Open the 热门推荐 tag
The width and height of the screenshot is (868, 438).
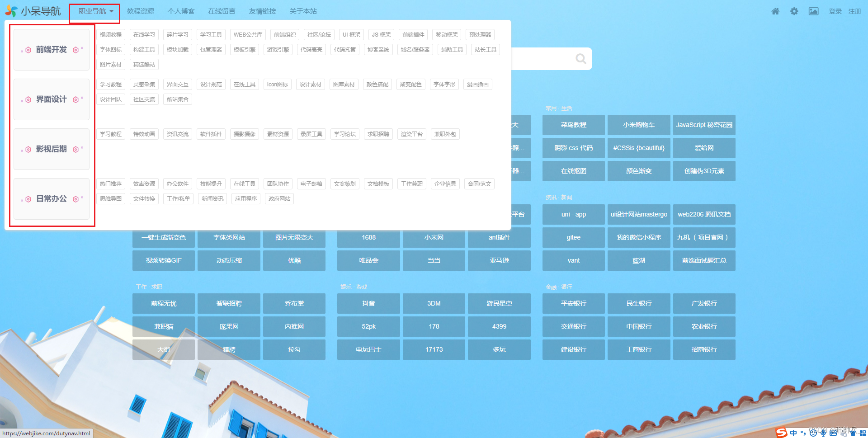click(111, 184)
